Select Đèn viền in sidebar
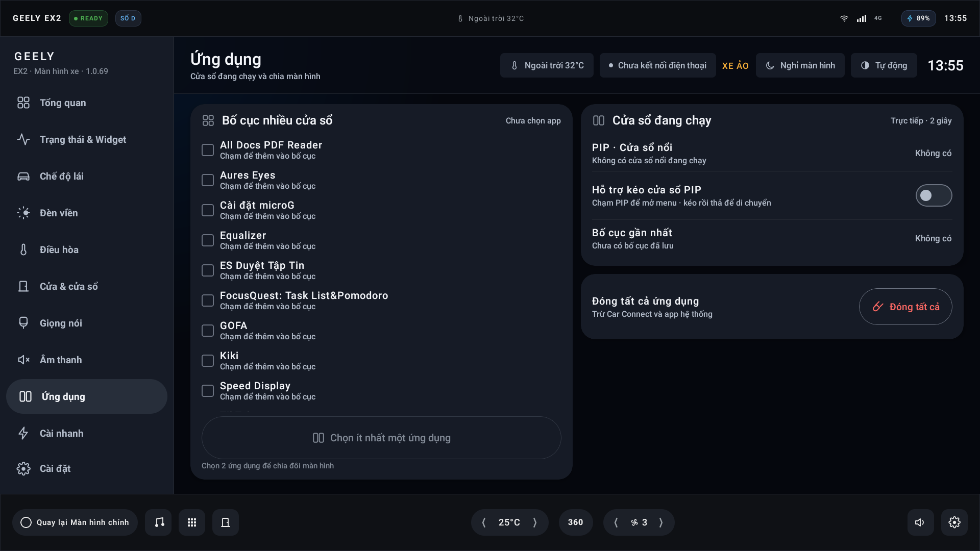 point(87,213)
